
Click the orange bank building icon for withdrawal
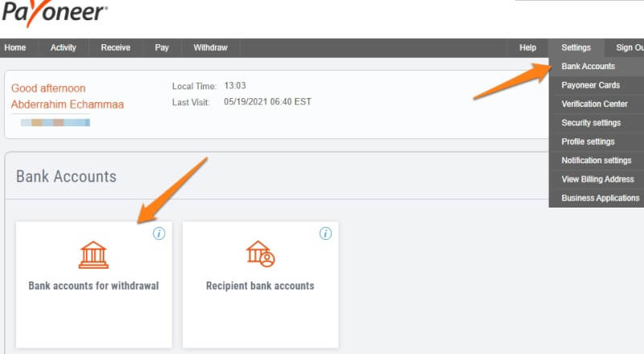point(93,254)
